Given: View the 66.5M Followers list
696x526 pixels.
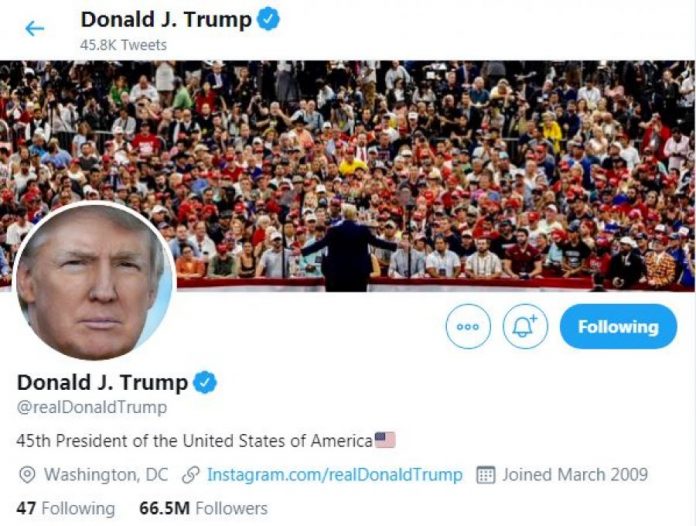Looking at the screenshot, I should (203, 508).
